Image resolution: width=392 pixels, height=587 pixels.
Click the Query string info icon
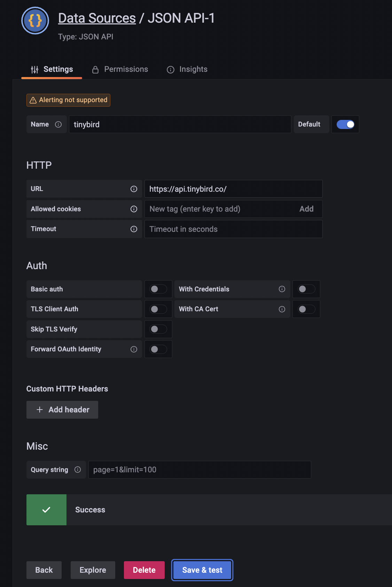click(78, 470)
